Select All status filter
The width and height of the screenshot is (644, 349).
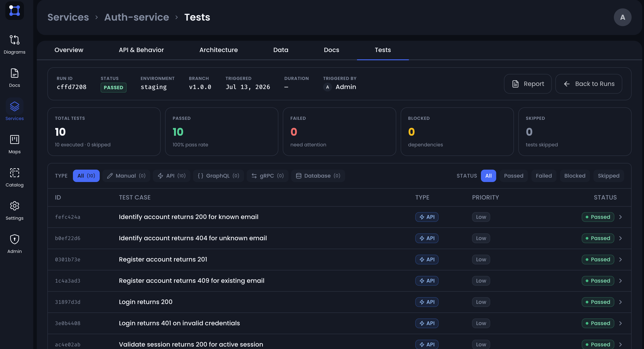488,176
